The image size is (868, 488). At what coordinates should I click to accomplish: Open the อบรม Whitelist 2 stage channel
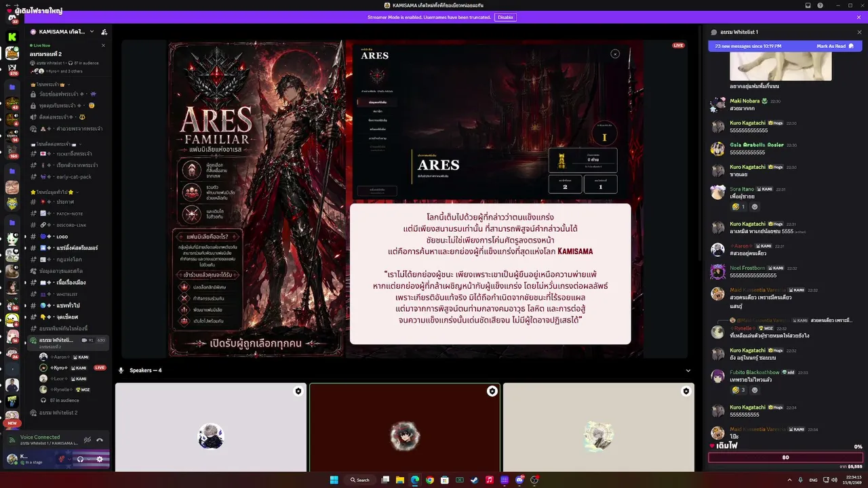tap(66, 412)
